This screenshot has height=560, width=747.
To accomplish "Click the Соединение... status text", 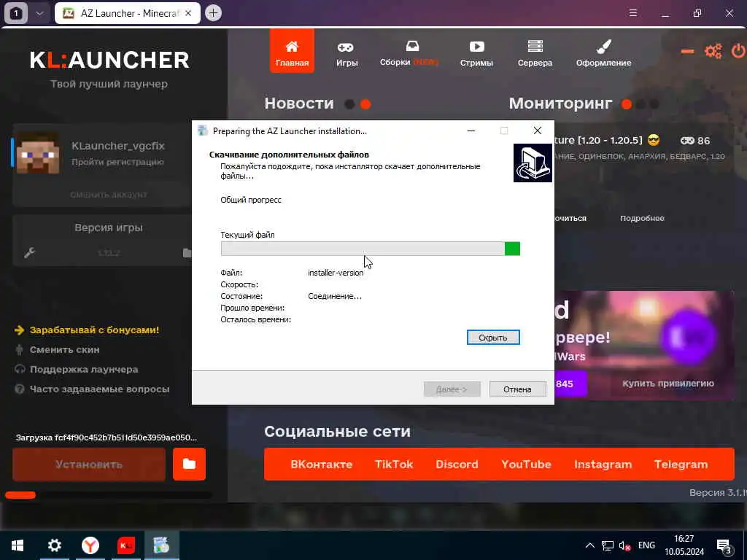I will (334, 296).
